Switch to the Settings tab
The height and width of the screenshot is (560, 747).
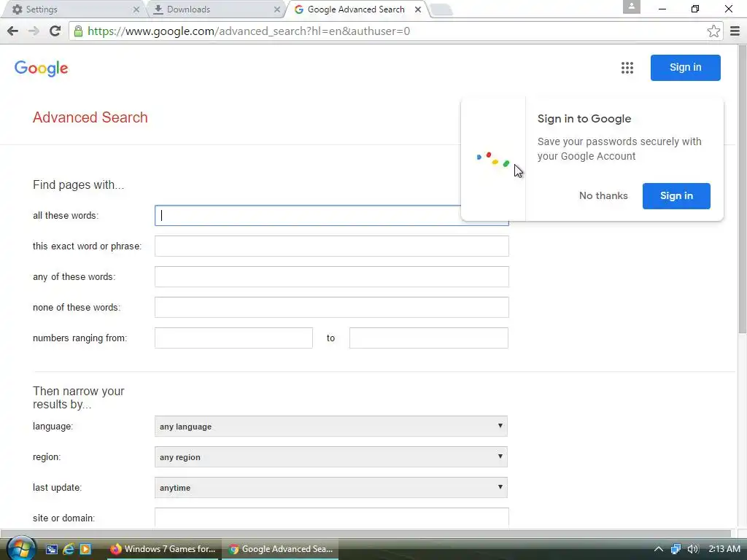[x=71, y=9]
